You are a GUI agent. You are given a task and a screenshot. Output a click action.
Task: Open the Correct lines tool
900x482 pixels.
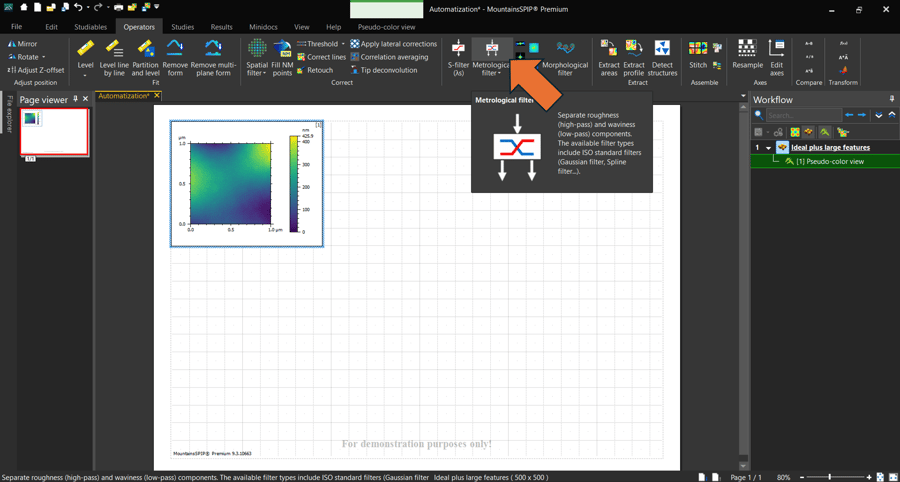click(322, 57)
